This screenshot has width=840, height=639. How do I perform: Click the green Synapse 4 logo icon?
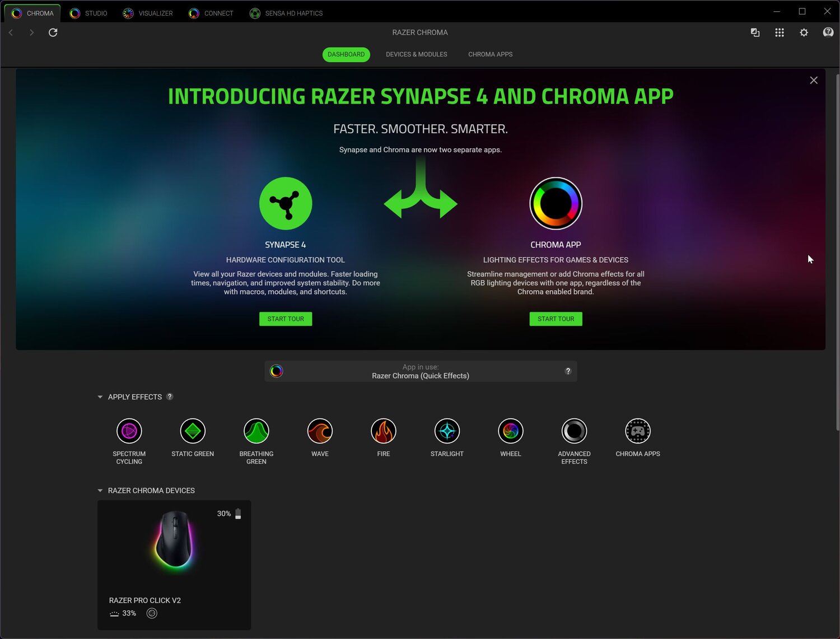point(286,203)
